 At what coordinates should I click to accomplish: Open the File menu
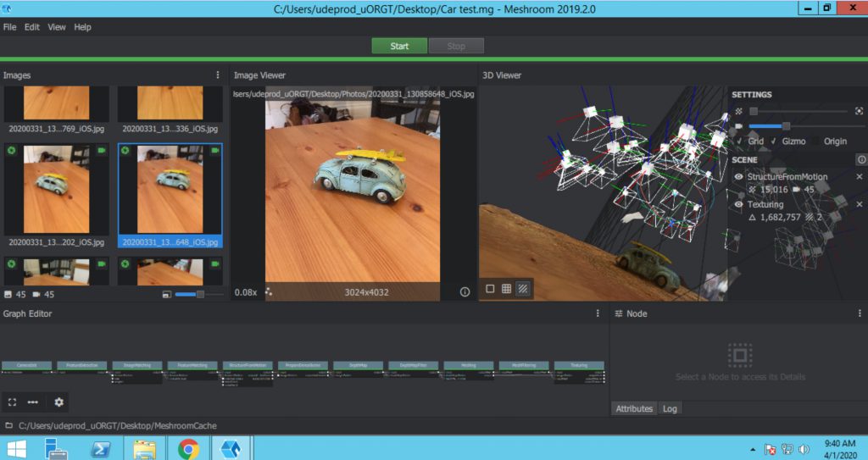pos(9,27)
